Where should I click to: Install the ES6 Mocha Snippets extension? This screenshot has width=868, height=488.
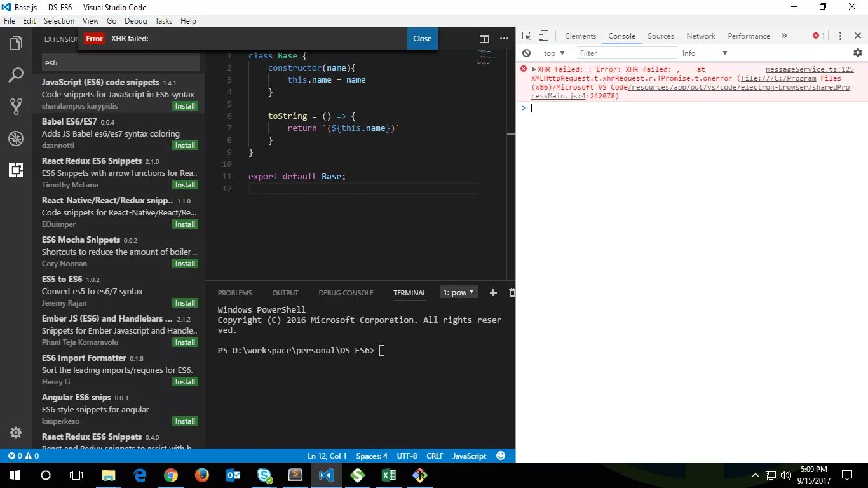point(186,264)
